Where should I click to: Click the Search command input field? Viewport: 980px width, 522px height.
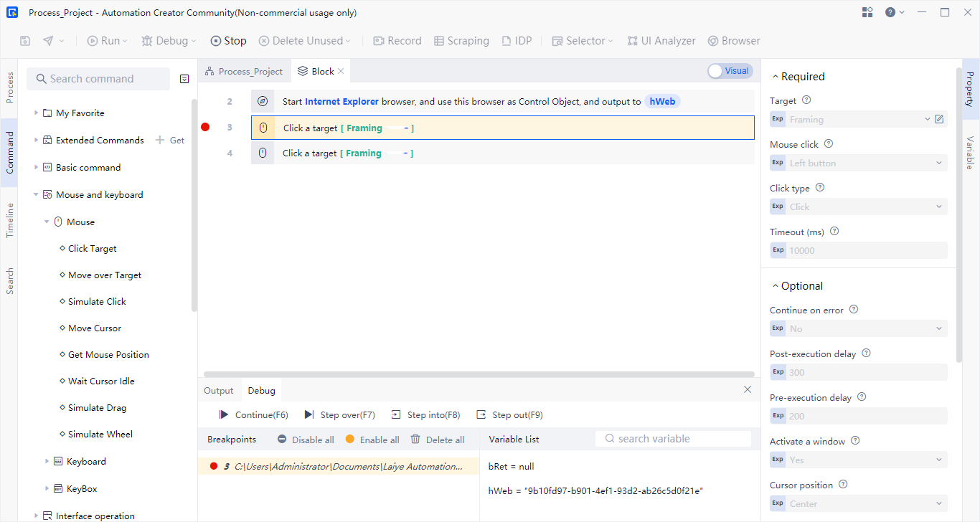click(x=98, y=79)
